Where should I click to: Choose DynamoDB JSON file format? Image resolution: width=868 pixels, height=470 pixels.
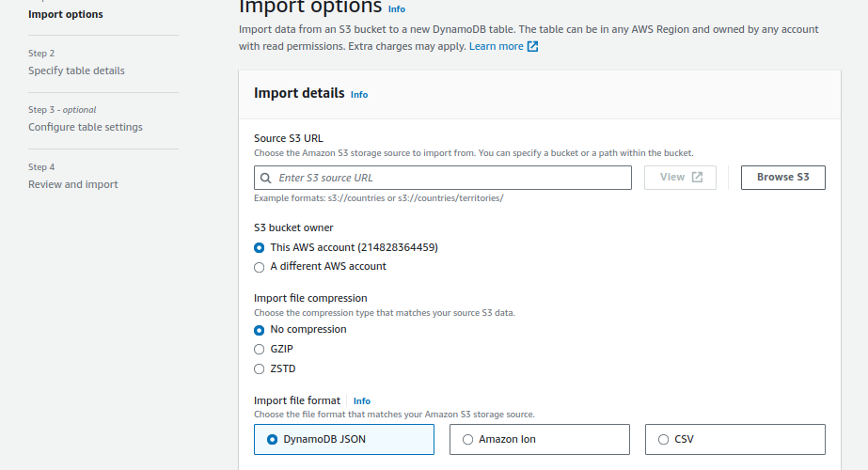tap(344, 440)
